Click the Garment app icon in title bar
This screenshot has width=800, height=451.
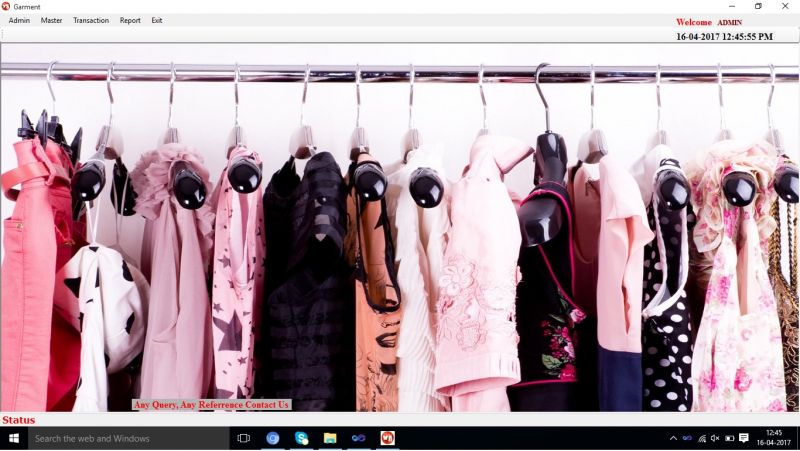tap(6, 6)
